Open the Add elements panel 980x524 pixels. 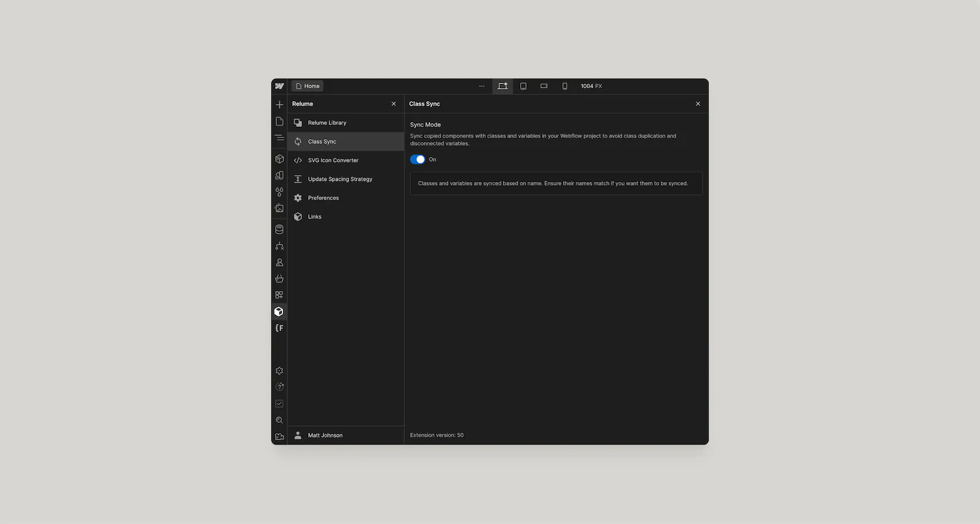[279, 105]
